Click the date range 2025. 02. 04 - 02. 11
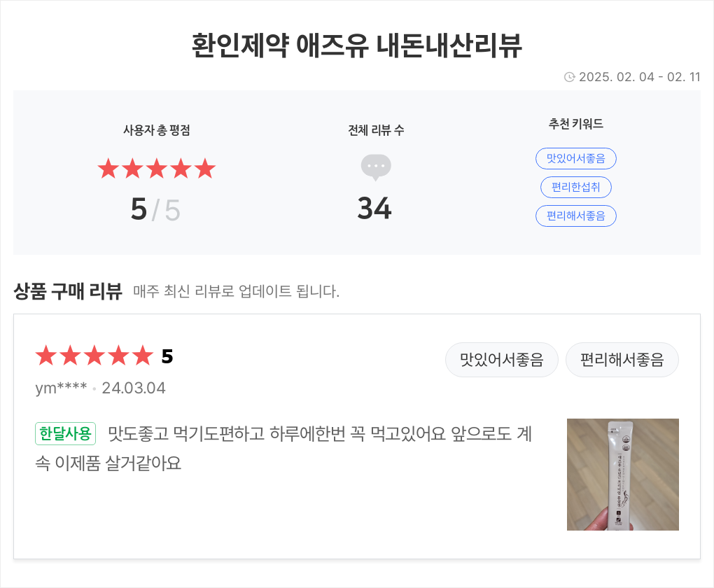Screen dimensions: 714x588 point(639,77)
